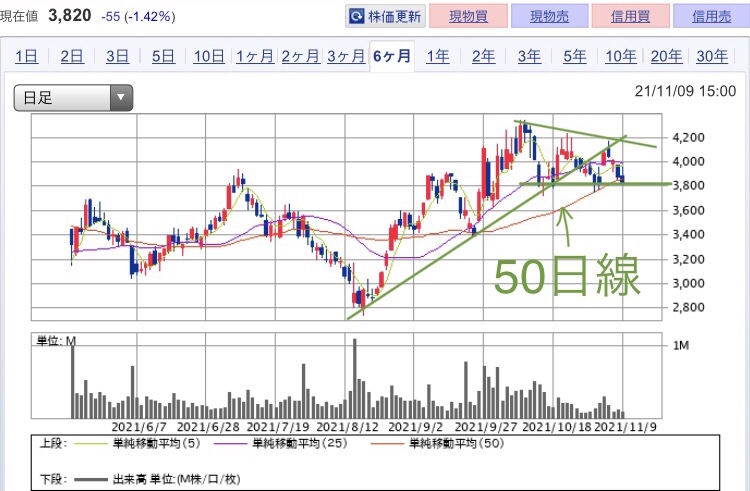Switch to 3年 chart period
The height and width of the screenshot is (491, 750).
529,56
